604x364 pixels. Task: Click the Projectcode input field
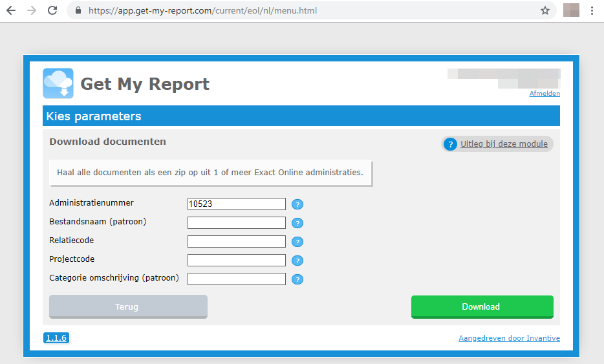tap(237, 260)
